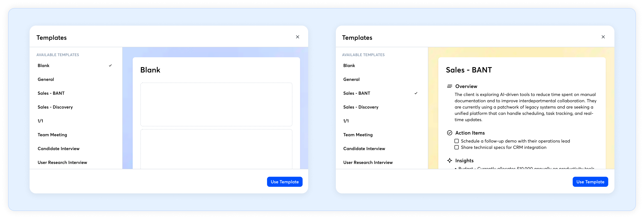Click the Insights sparkle icon
Screen dimensions: 644x219
click(x=449, y=160)
